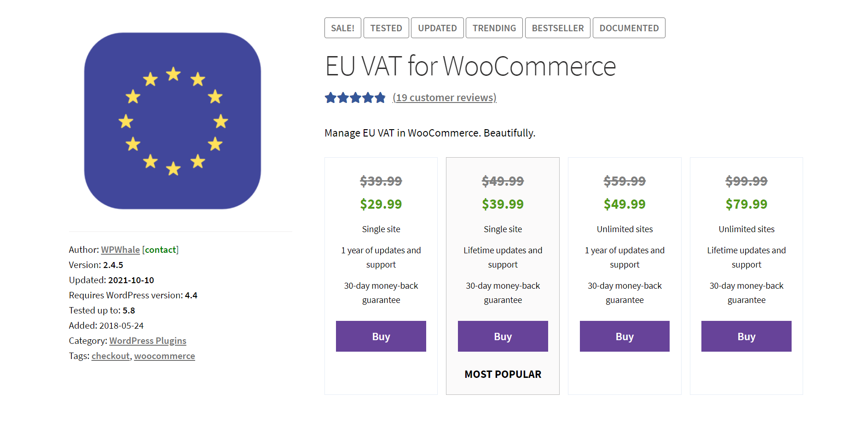
Task: Buy the $79.99 lifetime unlimited plan
Action: [746, 336]
